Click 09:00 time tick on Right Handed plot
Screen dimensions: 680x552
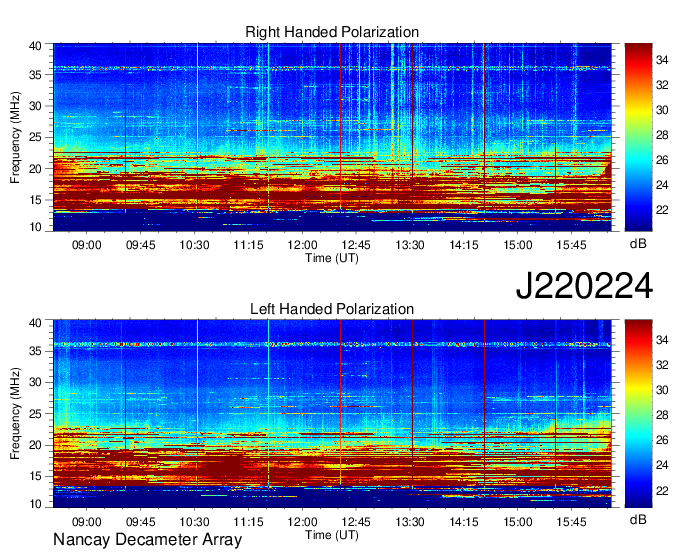(x=86, y=245)
